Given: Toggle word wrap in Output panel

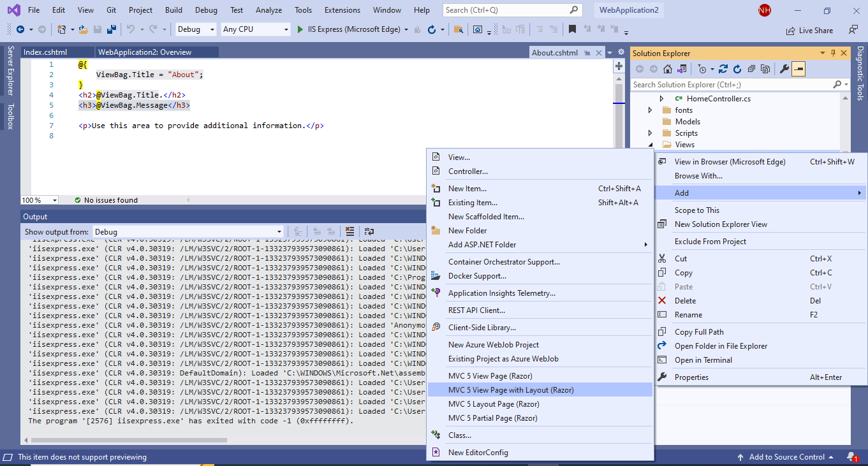Looking at the screenshot, I should [369, 231].
